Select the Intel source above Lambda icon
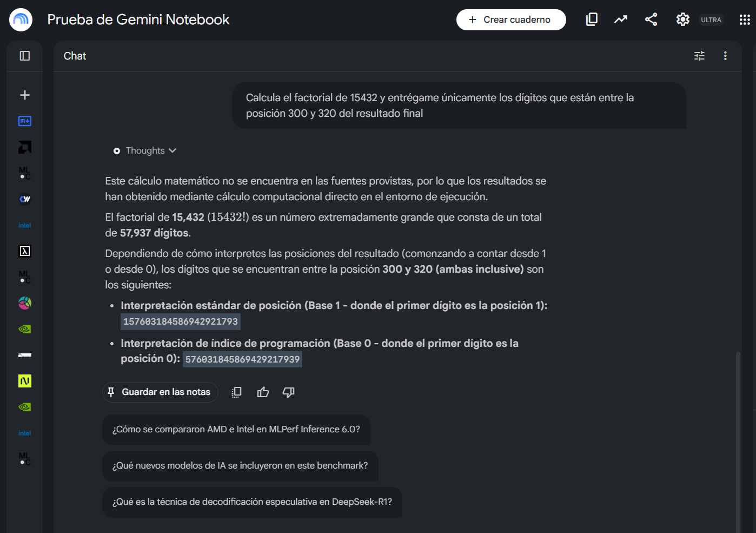 (x=25, y=225)
